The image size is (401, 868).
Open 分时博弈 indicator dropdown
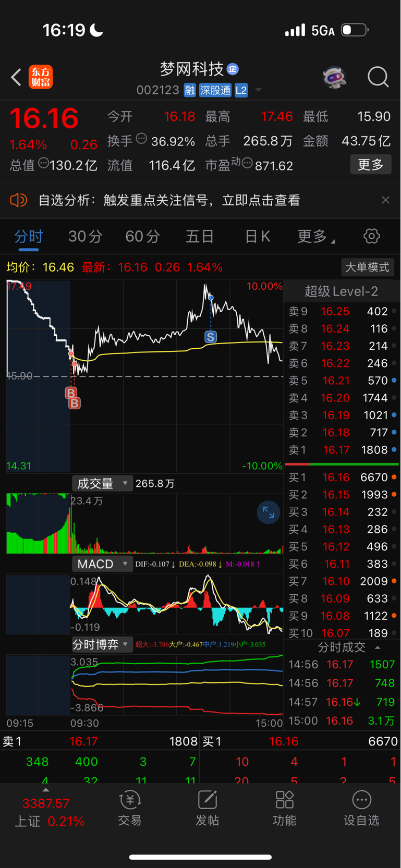[102, 645]
